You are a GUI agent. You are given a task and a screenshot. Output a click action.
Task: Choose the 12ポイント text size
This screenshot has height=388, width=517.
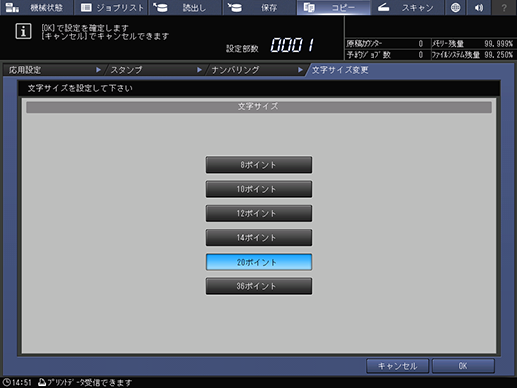[259, 213]
